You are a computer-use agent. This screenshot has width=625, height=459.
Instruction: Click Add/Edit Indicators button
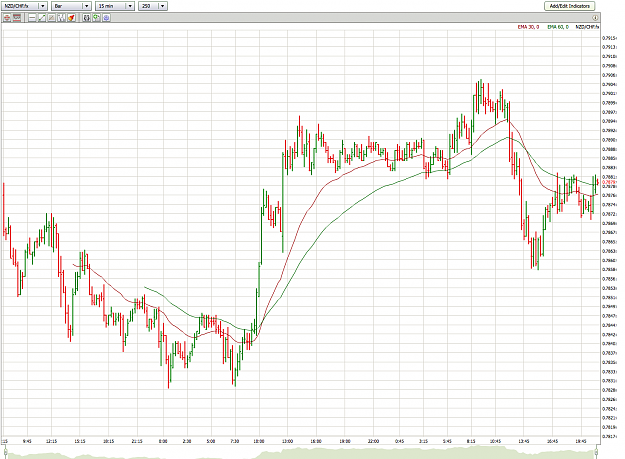pos(569,6)
